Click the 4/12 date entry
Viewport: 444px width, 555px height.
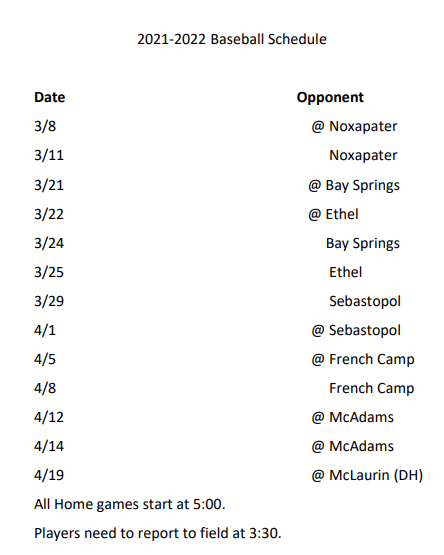[49, 417]
